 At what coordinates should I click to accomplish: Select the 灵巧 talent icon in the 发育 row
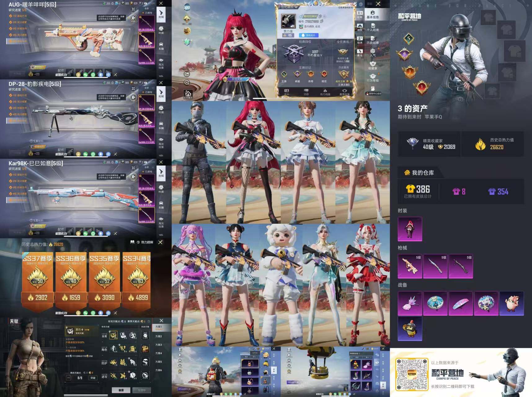tap(113, 335)
